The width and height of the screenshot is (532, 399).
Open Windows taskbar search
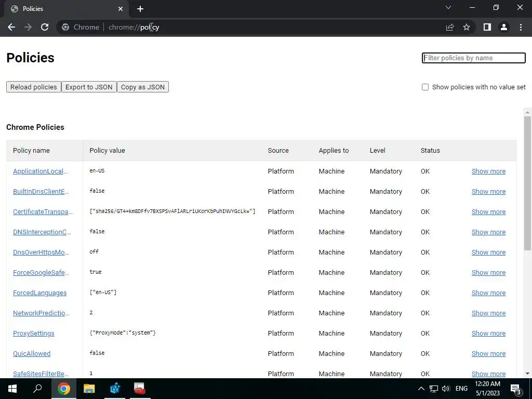coord(37,389)
